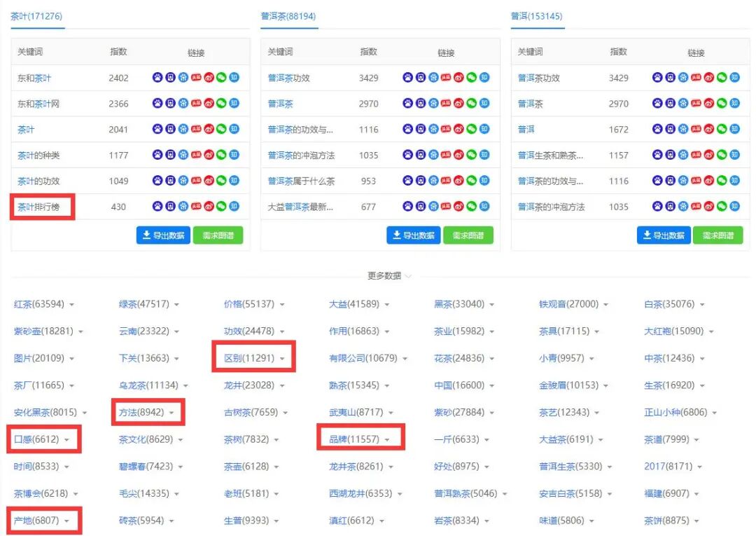The width and height of the screenshot is (756, 536).
Task: Open dropdown arrow beside 价格(55137)
Action: (282, 305)
